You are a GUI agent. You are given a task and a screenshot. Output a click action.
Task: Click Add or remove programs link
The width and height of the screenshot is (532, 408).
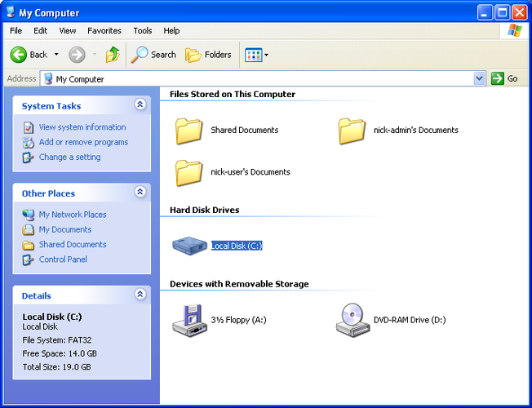pos(83,142)
